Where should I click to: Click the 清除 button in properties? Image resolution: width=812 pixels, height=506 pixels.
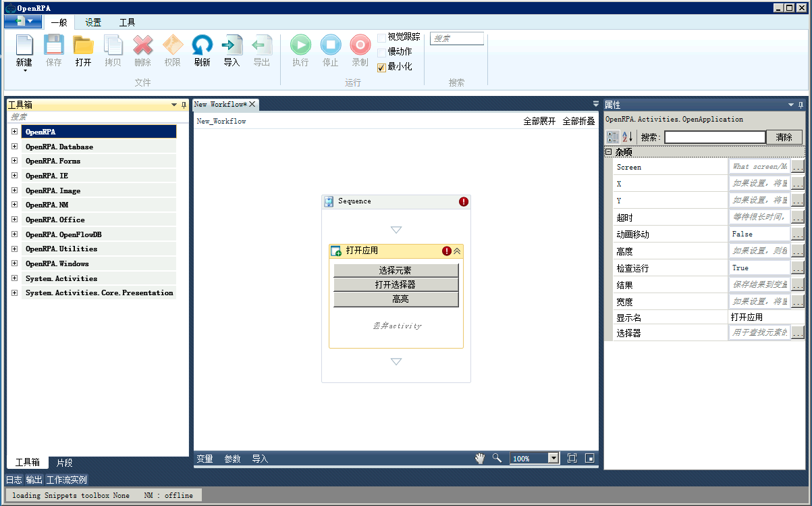tap(784, 137)
